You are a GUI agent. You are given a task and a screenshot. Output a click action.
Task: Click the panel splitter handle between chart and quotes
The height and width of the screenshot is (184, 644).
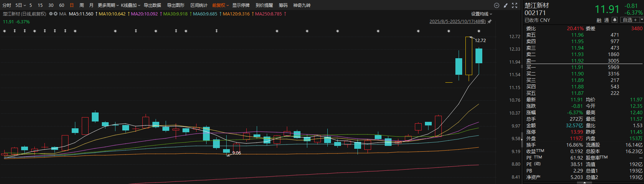[x=522, y=66]
